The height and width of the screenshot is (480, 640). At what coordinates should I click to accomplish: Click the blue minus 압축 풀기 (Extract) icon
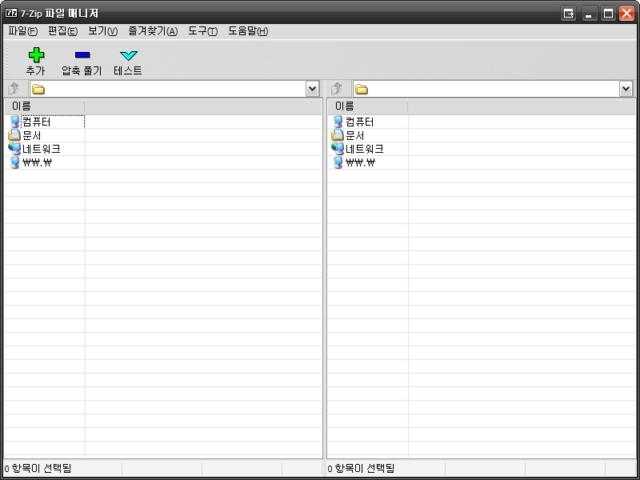[x=82, y=55]
